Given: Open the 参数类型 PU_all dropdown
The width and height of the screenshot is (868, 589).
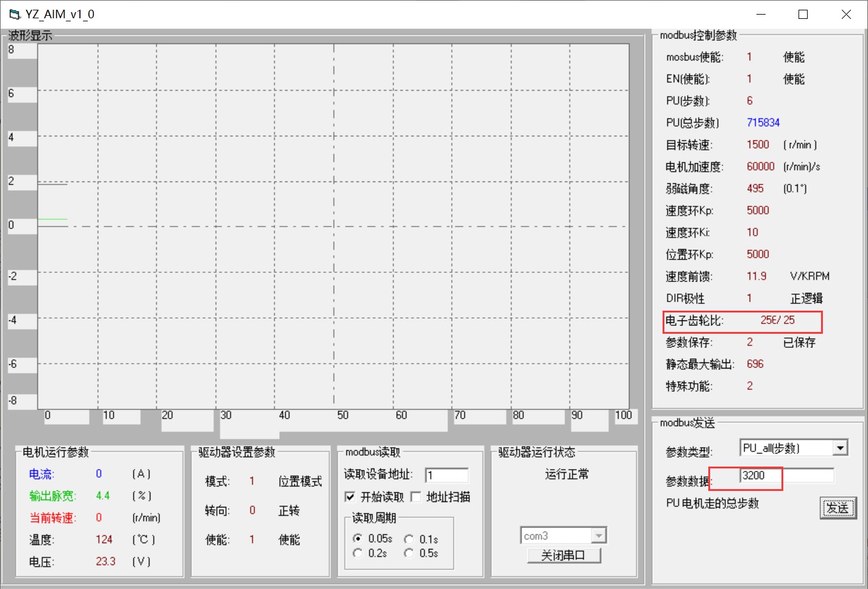Looking at the screenshot, I should tap(841, 448).
